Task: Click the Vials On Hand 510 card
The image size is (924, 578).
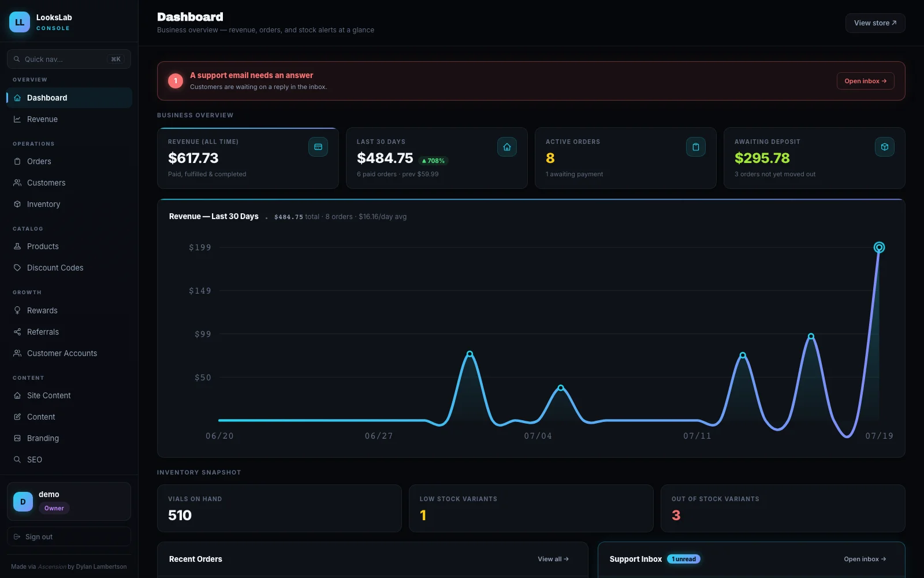Action: (x=279, y=508)
